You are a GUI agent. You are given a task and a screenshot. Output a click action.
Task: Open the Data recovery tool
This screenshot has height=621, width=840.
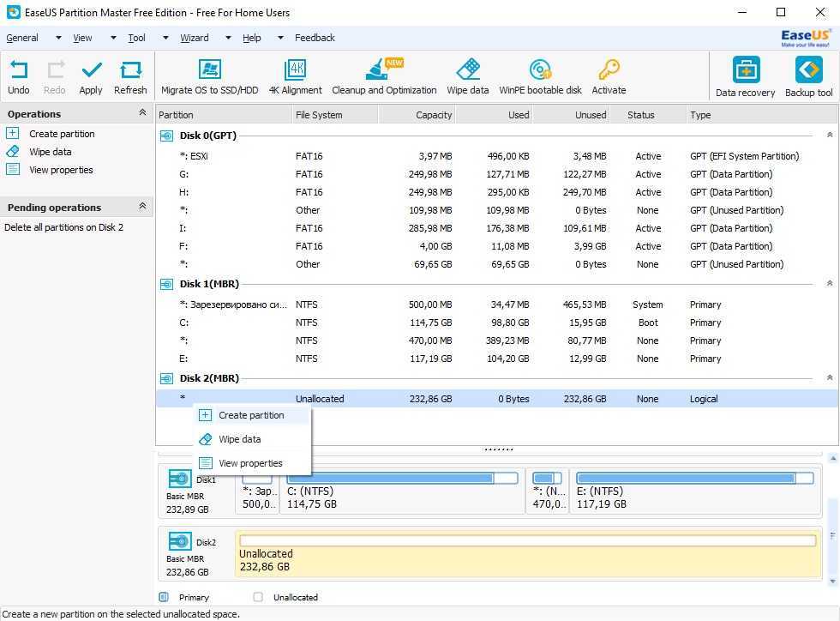click(x=745, y=71)
